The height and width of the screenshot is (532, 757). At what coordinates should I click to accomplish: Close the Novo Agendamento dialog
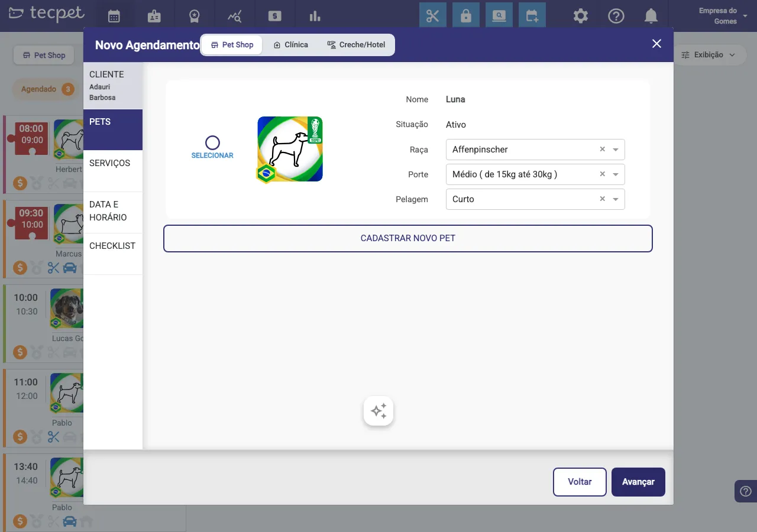coord(656,44)
